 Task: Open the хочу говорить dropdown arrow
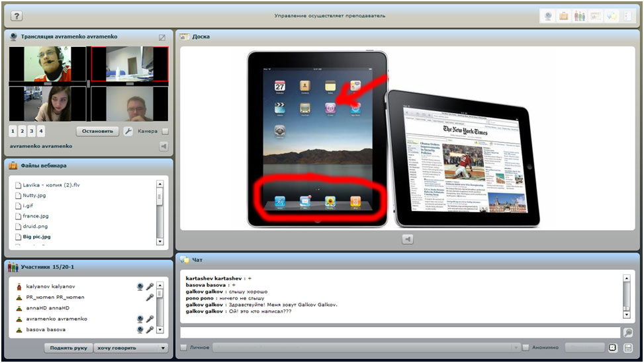[163, 348]
